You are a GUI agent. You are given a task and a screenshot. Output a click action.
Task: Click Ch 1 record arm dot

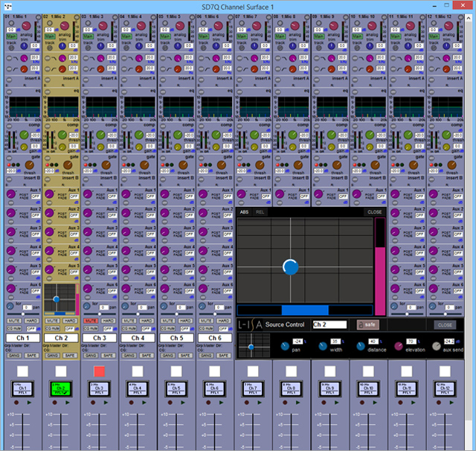coord(16,403)
